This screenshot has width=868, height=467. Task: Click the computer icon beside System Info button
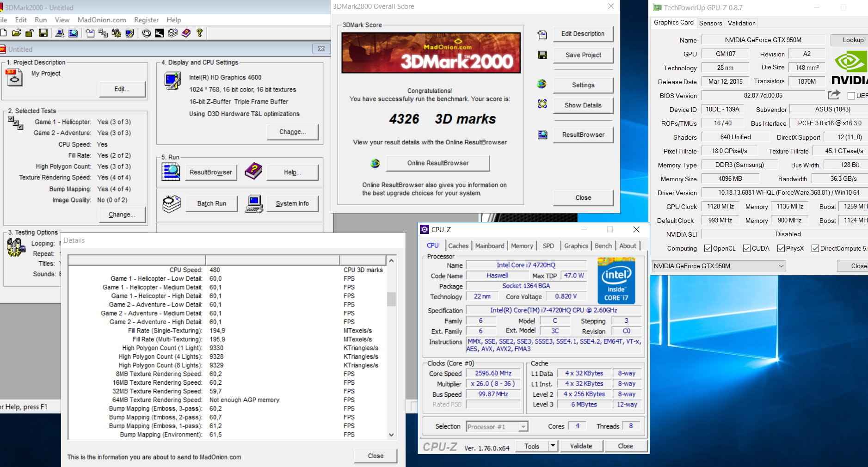point(254,203)
